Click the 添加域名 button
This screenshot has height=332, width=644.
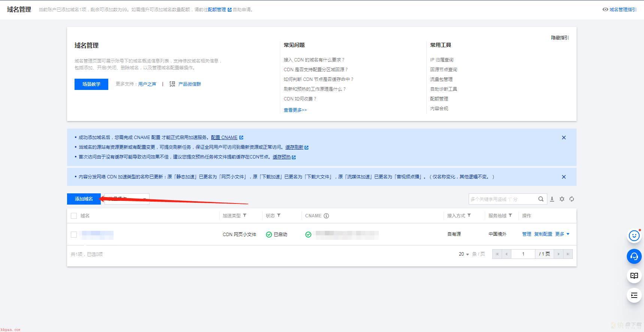[x=84, y=199]
